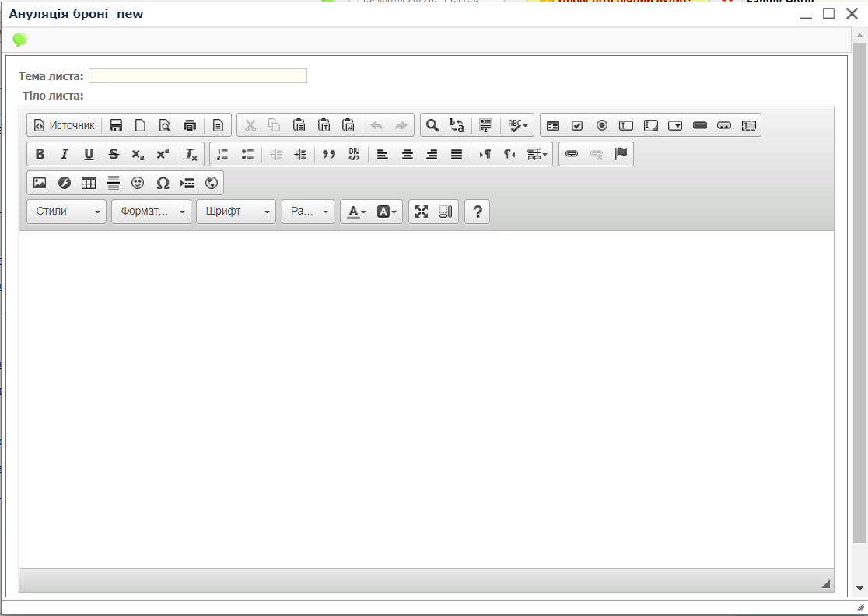
Task: Center-align the text
Action: click(407, 154)
